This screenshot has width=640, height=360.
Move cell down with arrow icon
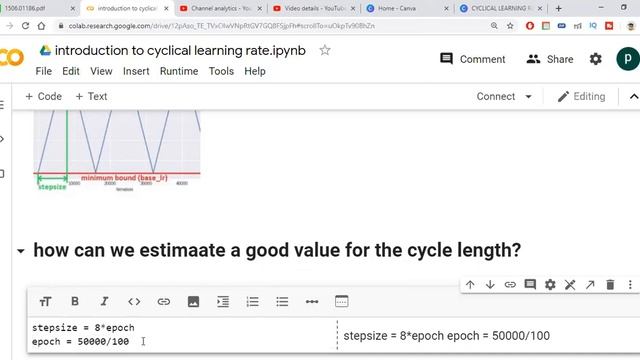(490, 284)
